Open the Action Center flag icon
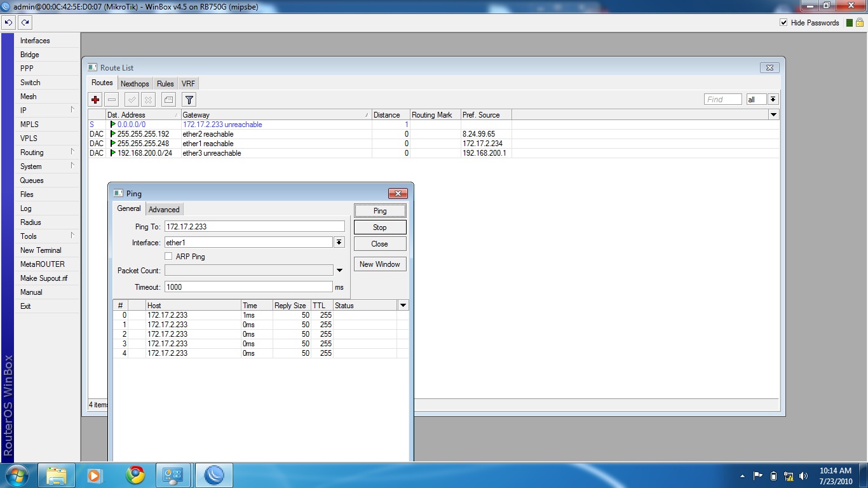This screenshot has height=488, width=868. [758, 476]
